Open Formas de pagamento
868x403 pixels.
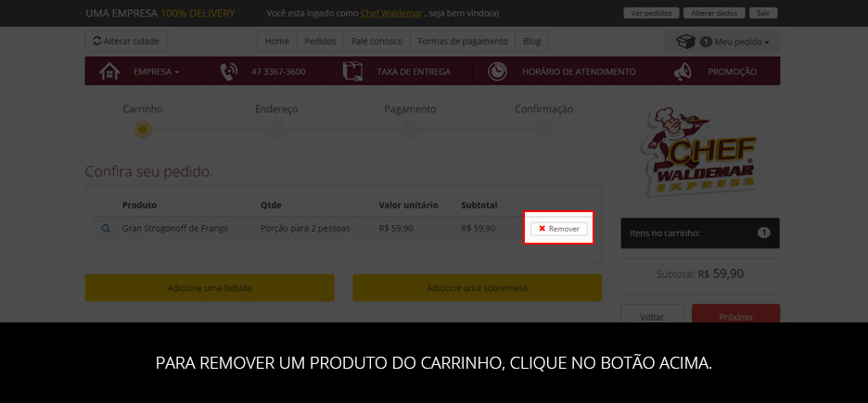pos(463,42)
